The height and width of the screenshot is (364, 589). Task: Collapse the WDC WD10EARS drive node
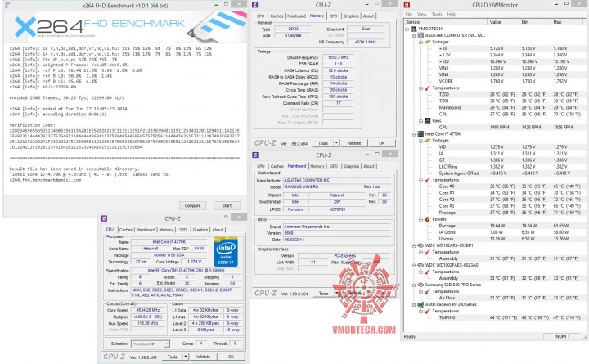[414, 245]
